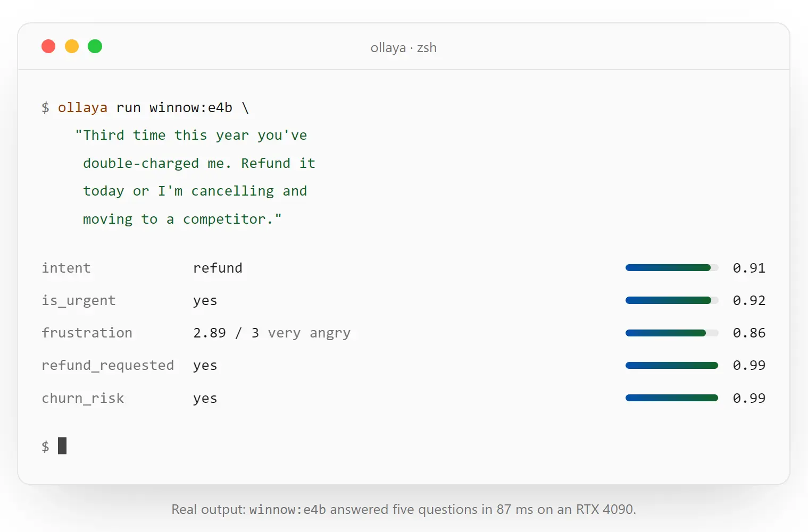
Task: Click the refund_requested confidence bar
Action: click(x=672, y=365)
